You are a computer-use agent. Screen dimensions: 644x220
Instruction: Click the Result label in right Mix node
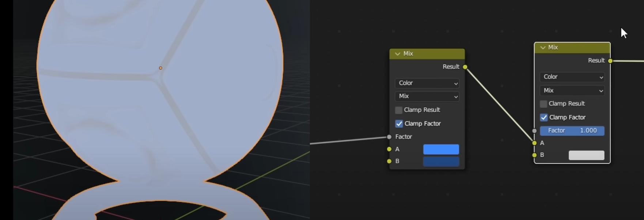(x=596, y=61)
